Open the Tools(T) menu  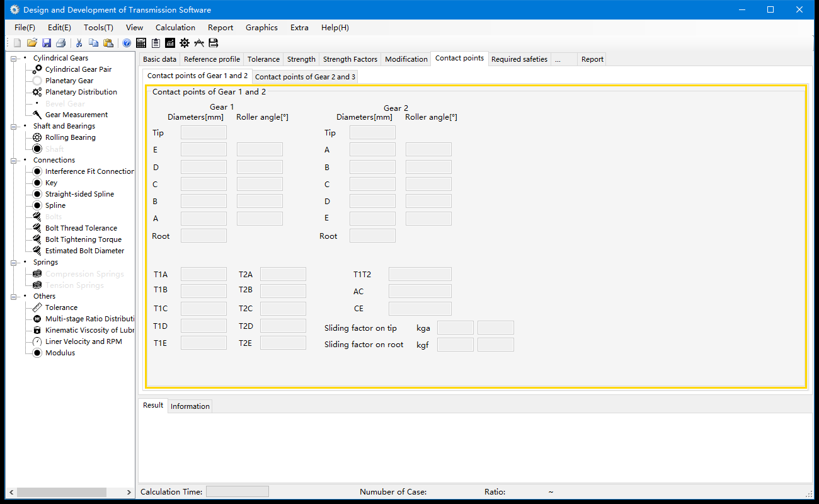pos(98,28)
